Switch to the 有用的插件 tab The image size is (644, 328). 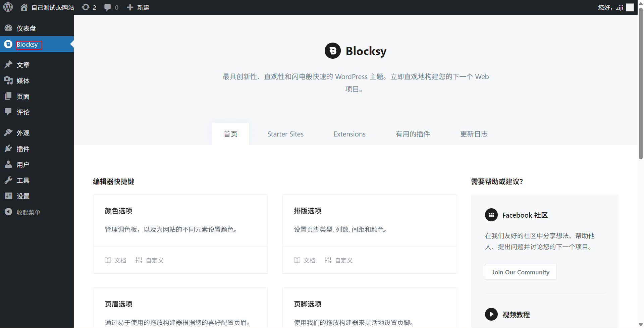[413, 134]
